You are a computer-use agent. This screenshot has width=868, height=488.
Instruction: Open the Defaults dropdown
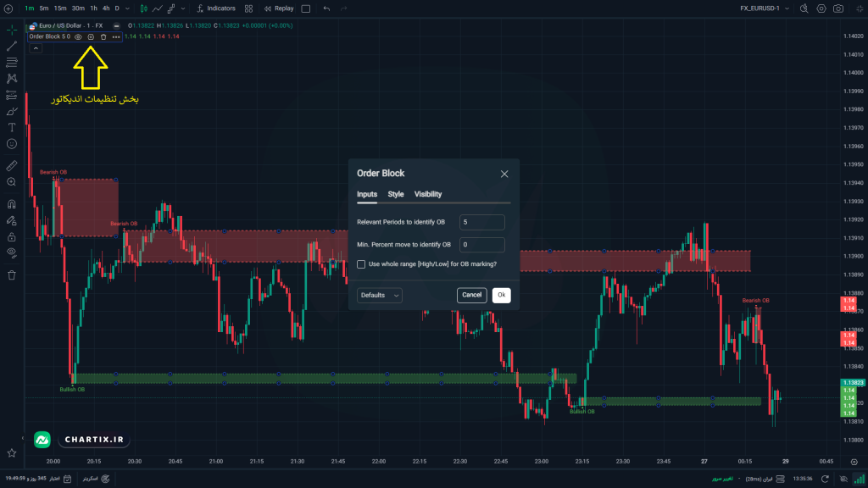379,295
